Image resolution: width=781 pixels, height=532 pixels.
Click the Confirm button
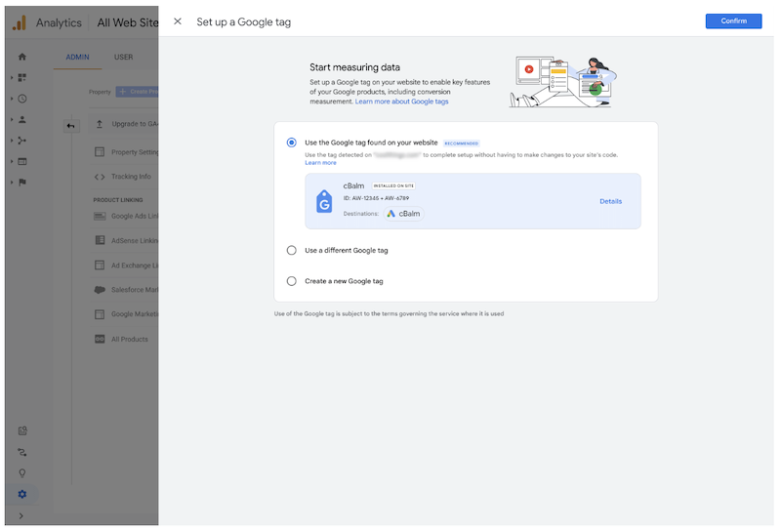pyautogui.click(x=733, y=20)
